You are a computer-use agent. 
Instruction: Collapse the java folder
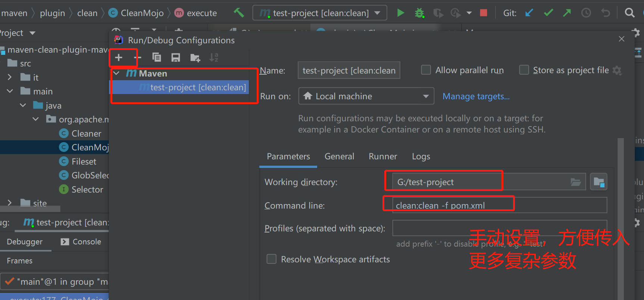pos(23,105)
